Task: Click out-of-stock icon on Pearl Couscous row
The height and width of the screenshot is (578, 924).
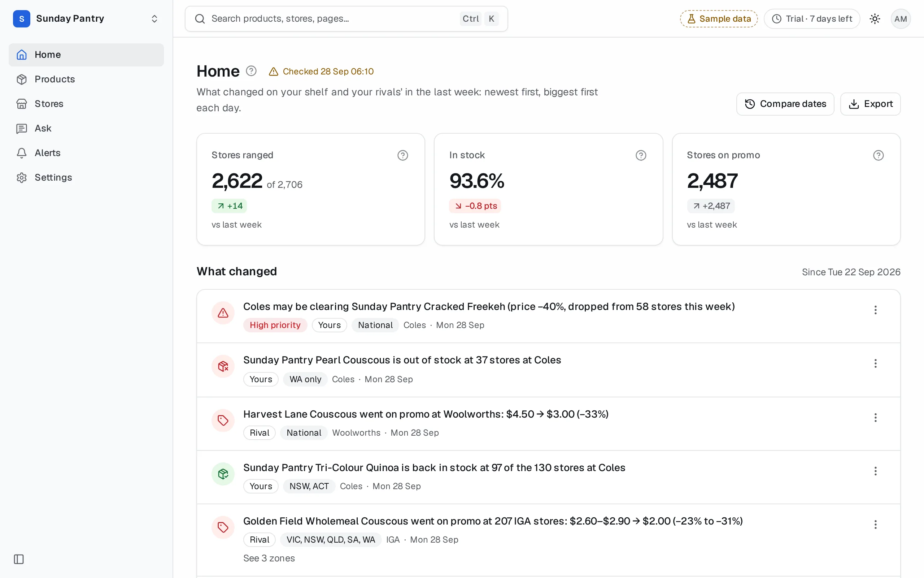Action: (223, 367)
